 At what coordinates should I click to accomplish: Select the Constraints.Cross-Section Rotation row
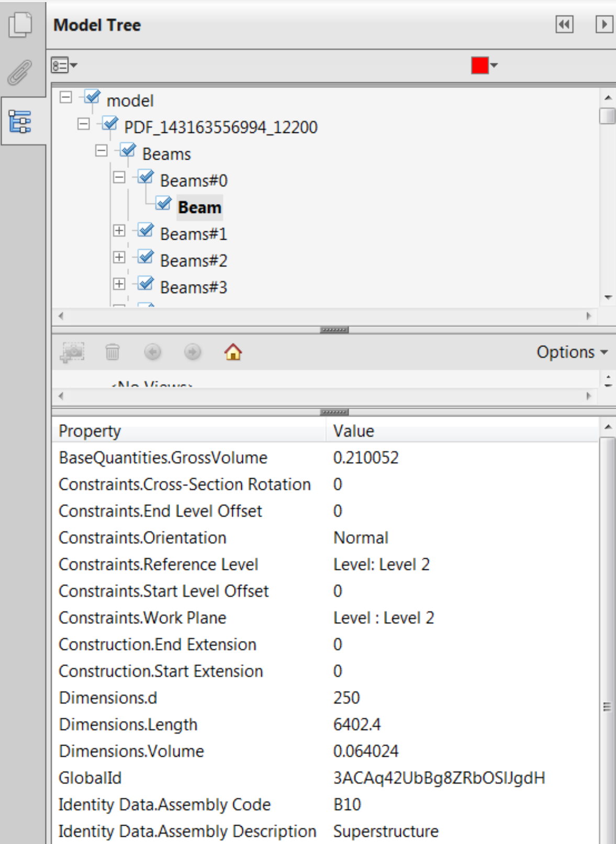coord(326,485)
